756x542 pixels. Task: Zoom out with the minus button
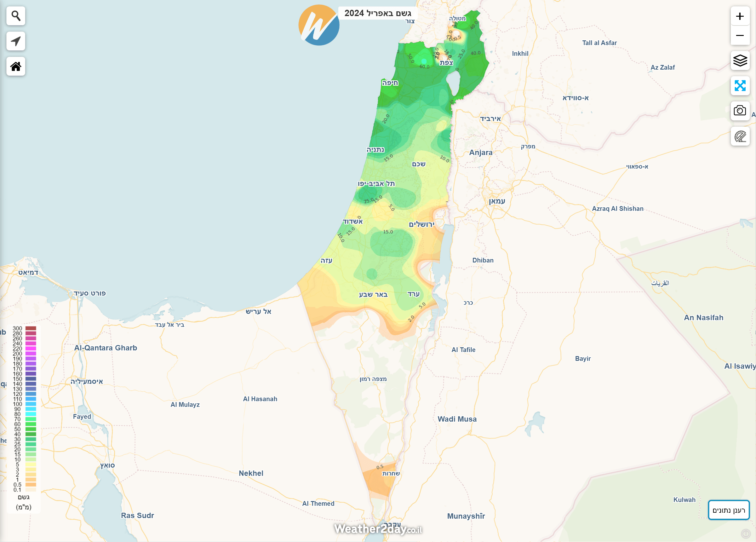pyautogui.click(x=740, y=35)
